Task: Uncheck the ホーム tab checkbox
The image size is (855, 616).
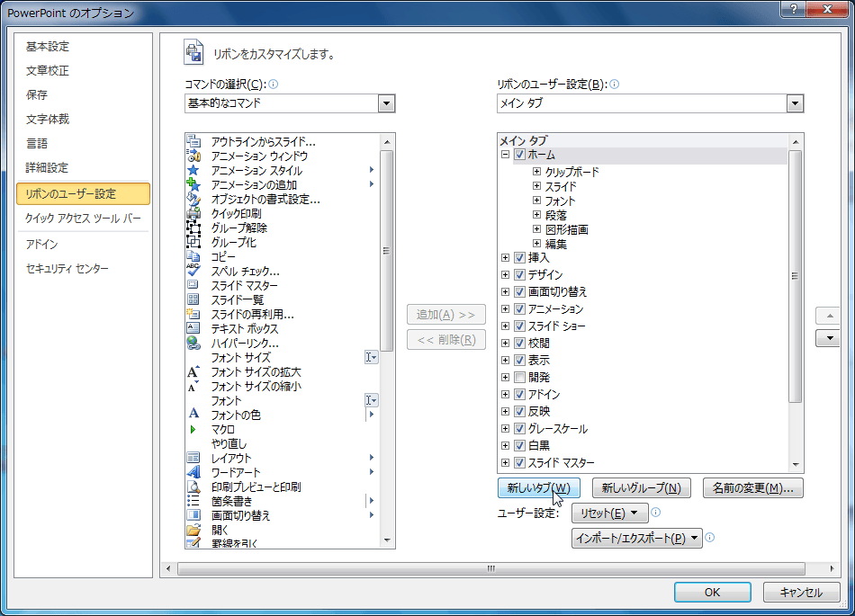Action: pyautogui.click(x=519, y=155)
